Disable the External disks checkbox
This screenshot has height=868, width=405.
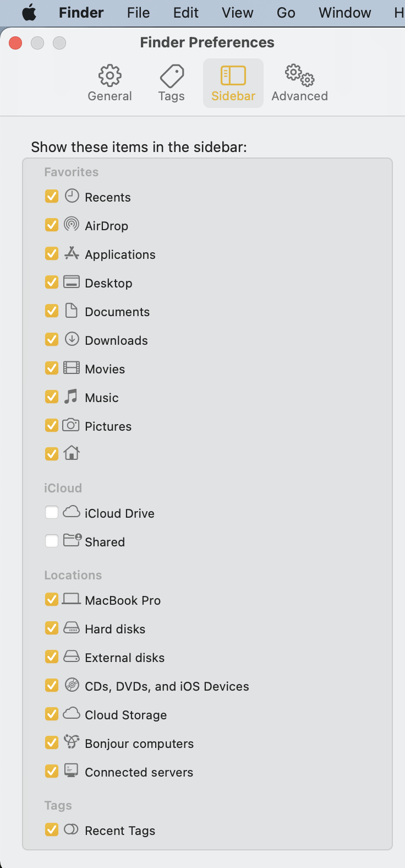(52, 657)
